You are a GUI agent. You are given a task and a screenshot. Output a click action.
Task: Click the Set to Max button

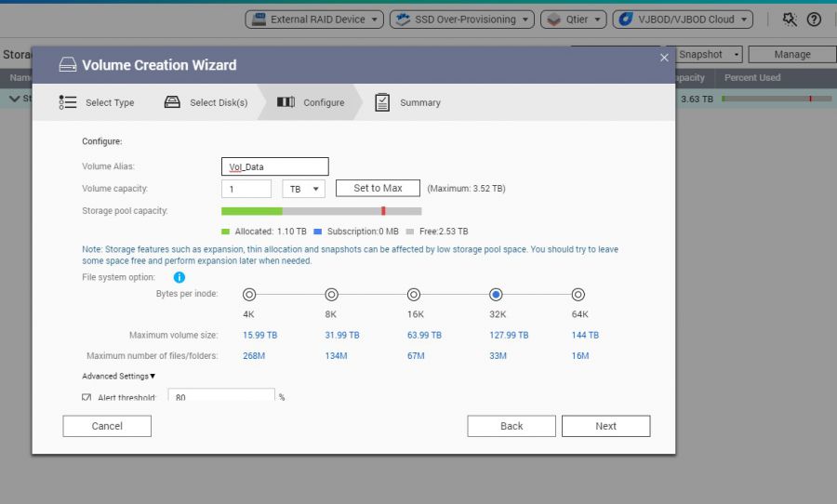click(x=378, y=189)
